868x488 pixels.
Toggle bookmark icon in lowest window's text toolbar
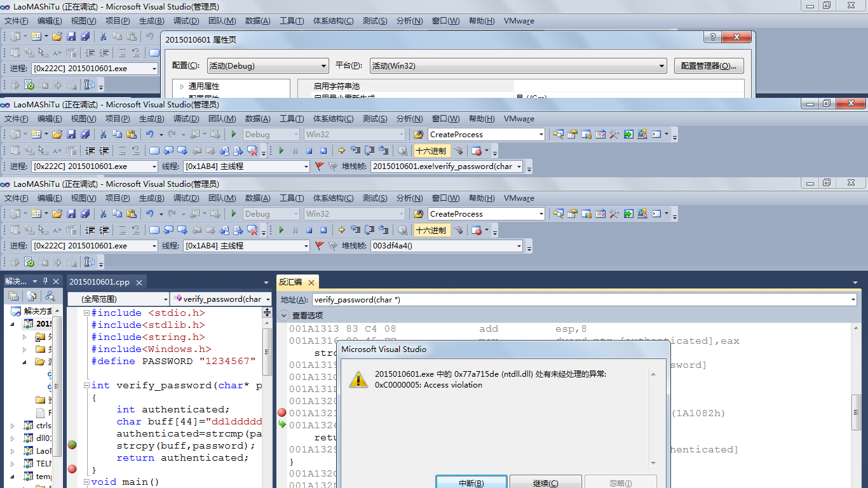point(154,230)
